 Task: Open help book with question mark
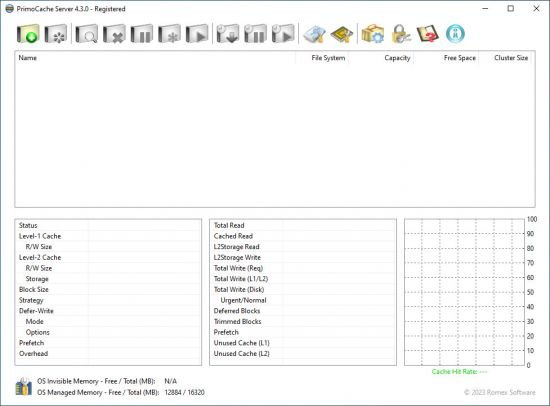(x=428, y=34)
